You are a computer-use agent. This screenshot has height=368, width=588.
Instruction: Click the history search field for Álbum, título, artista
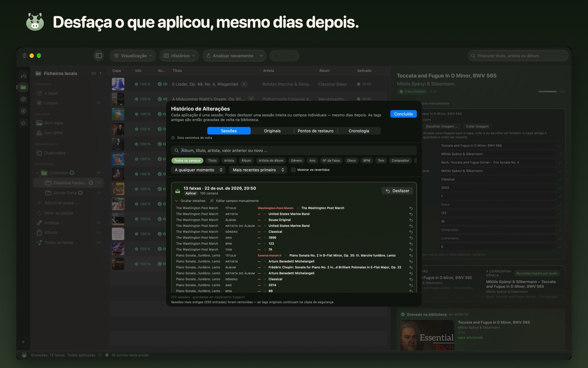pos(294,151)
